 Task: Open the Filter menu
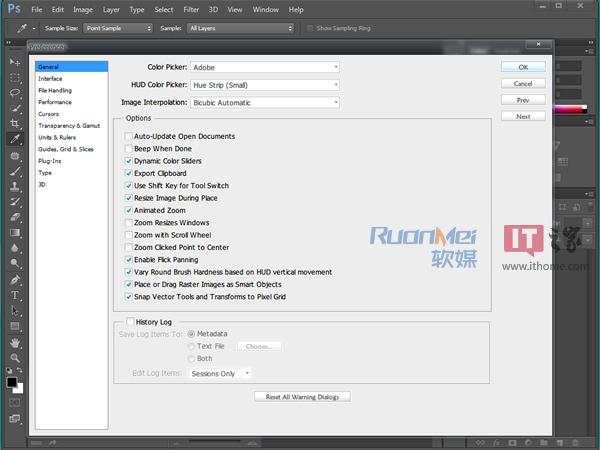[191, 10]
